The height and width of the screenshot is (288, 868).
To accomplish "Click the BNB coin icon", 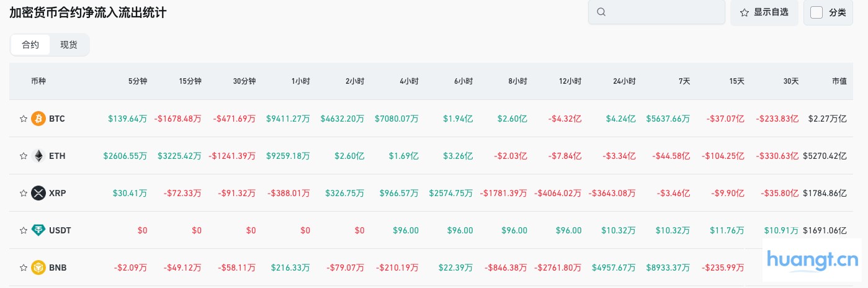I will pyautogui.click(x=38, y=268).
